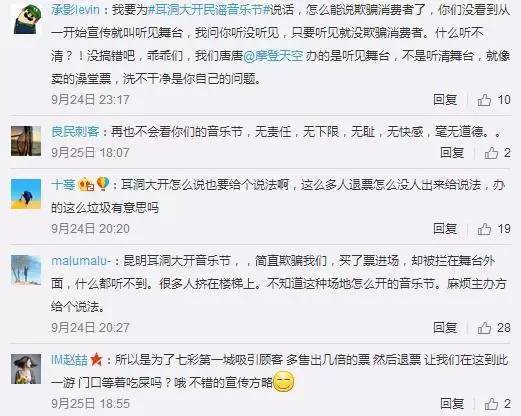
Task: Click the star badge next to IM赵喆
Action: (96, 359)
